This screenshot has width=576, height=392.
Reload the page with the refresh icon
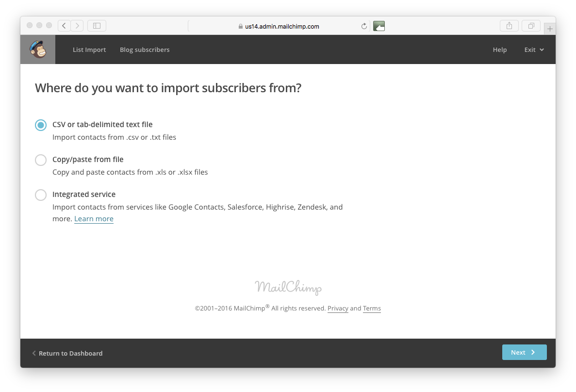(x=364, y=26)
